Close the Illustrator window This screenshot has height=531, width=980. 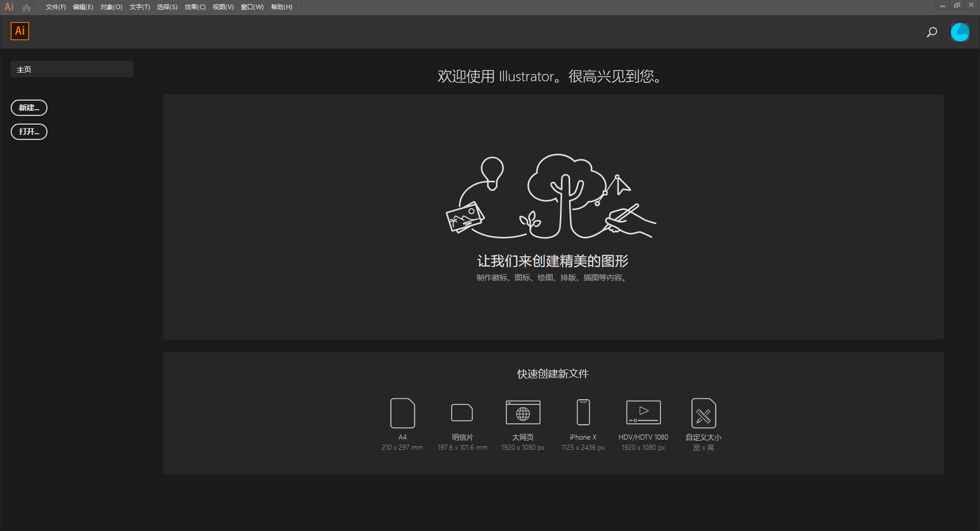971,6
